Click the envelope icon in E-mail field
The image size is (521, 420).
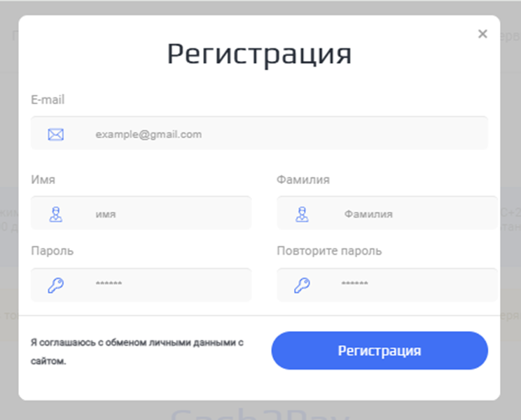click(56, 134)
